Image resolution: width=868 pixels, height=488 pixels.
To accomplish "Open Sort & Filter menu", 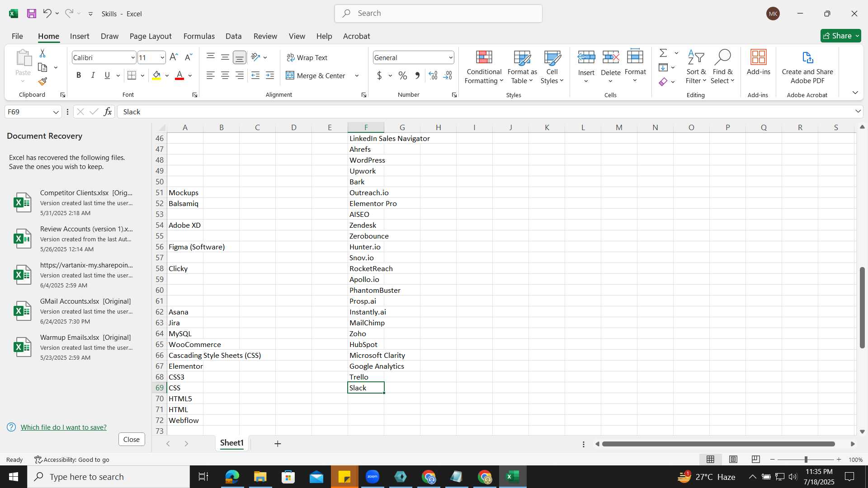I will click(x=696, y=67).
